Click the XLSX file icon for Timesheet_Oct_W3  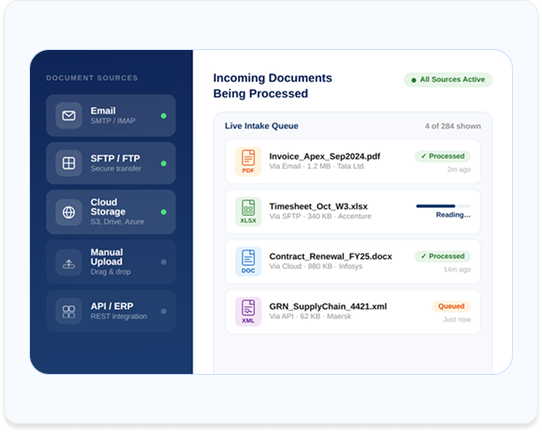click(248, 212)
